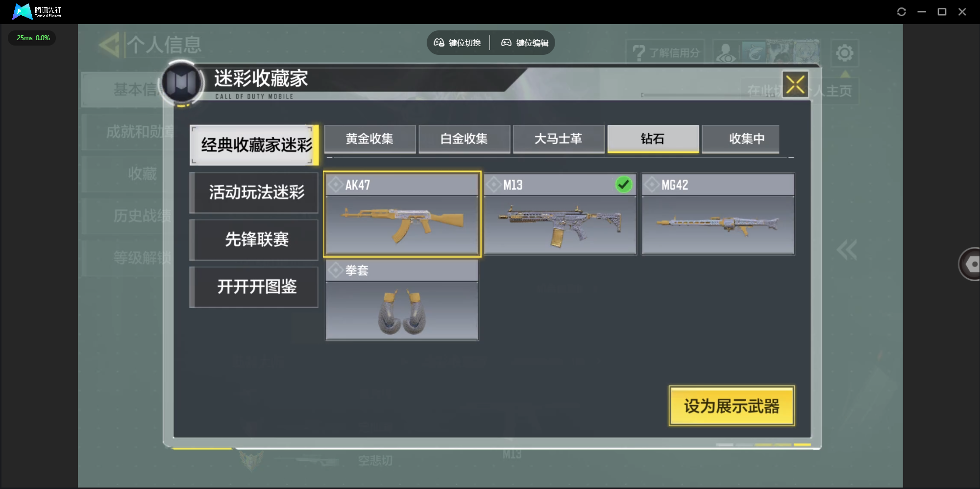Close the 迷彩收藏家 dialog with the X
The width and height of the screenshot is (980, 489).
(x=795, y=84)
